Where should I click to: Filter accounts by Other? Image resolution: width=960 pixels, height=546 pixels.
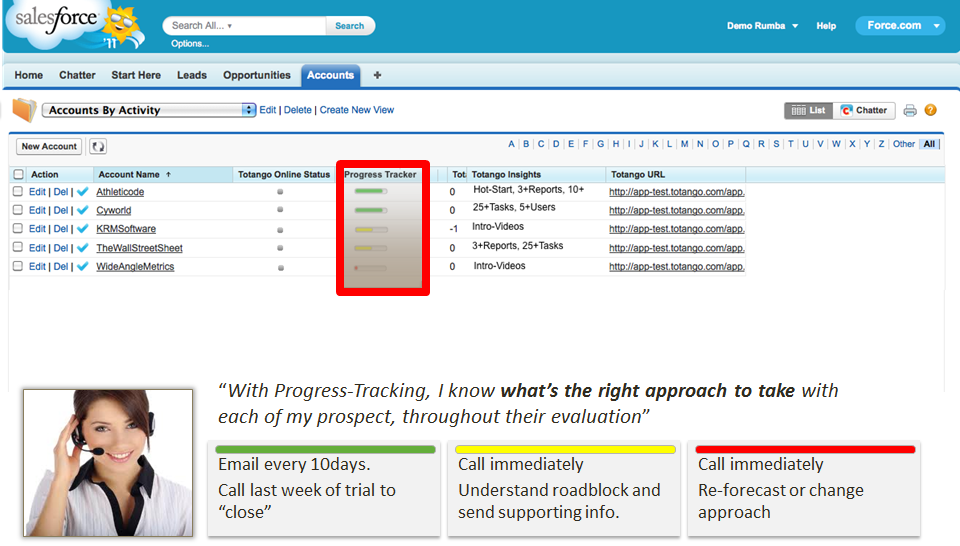point(904,144)
